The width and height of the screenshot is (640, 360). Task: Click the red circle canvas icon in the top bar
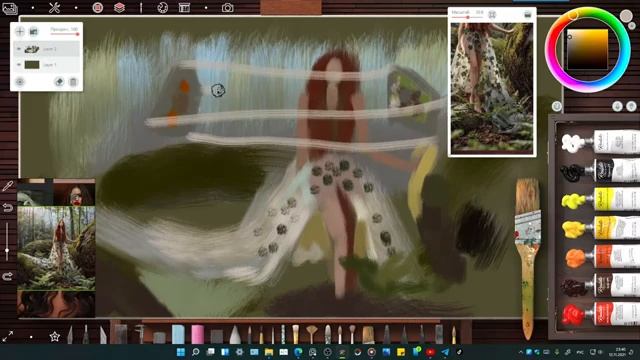click(98, 7)
